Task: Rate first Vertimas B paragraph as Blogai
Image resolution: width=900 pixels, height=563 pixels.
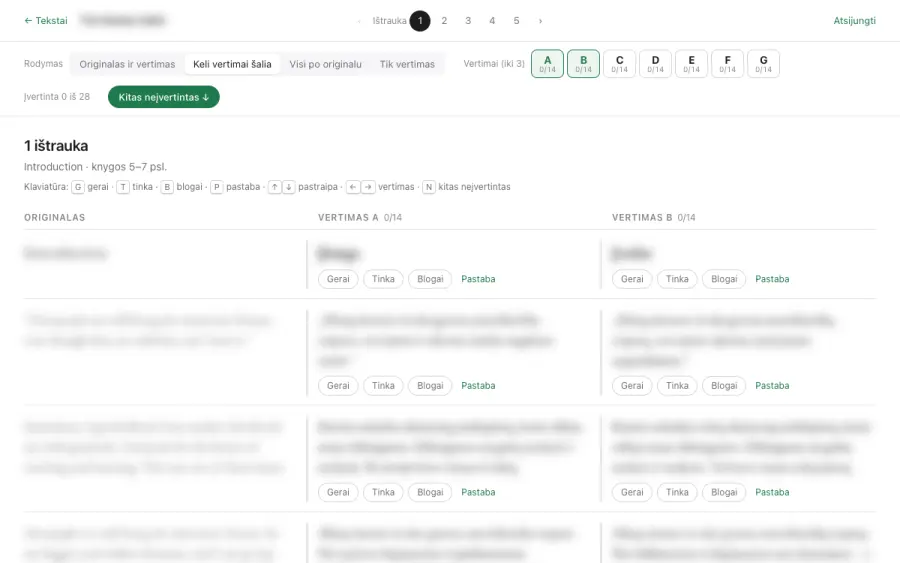Action: tap(724, 279)
